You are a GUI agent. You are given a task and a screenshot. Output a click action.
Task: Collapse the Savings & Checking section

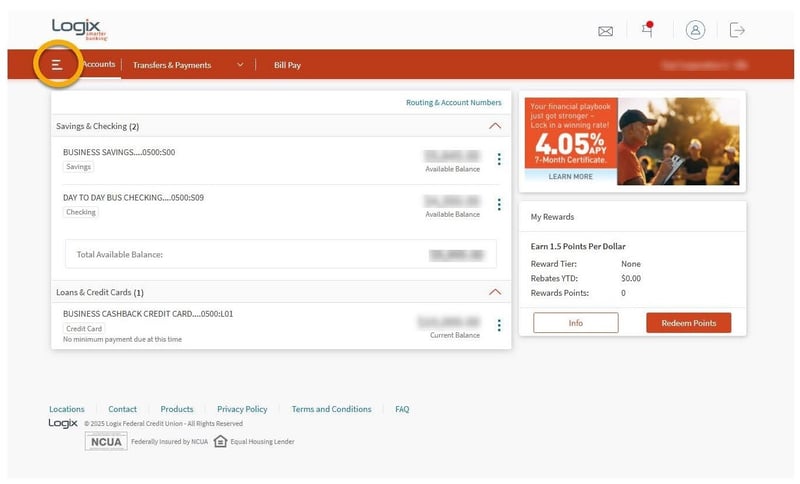[494, 127]
